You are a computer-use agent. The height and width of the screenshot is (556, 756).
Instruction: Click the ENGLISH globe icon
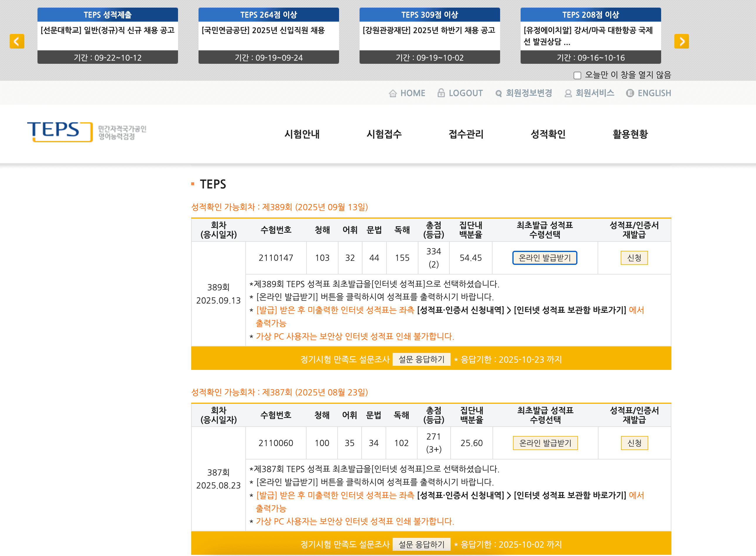(630, 93)
